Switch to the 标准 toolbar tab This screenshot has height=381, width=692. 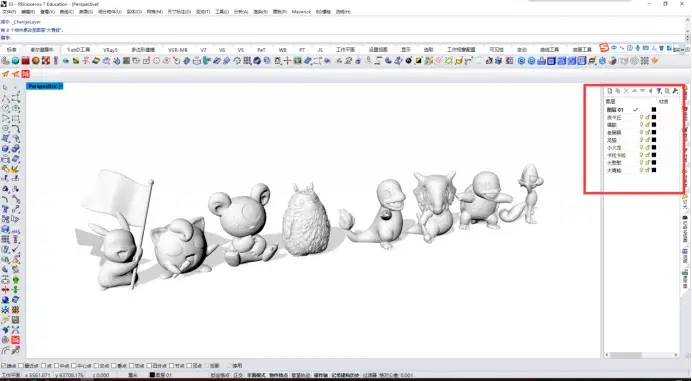(11, 50)
